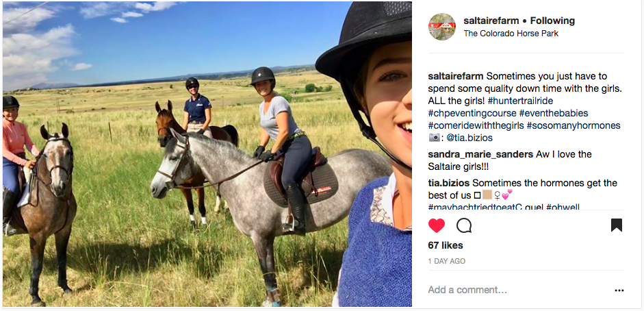
Task: Open the three-dot more options menu
Action: coord(619,290)
